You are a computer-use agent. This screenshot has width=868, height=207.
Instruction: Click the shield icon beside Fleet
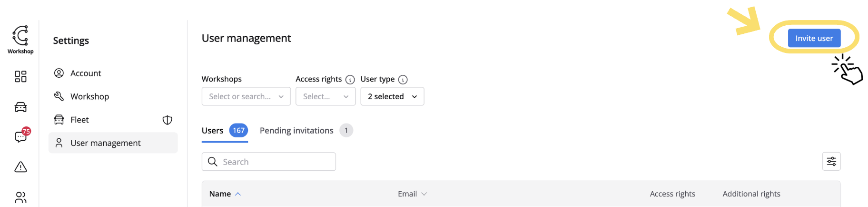click(167, 120)
